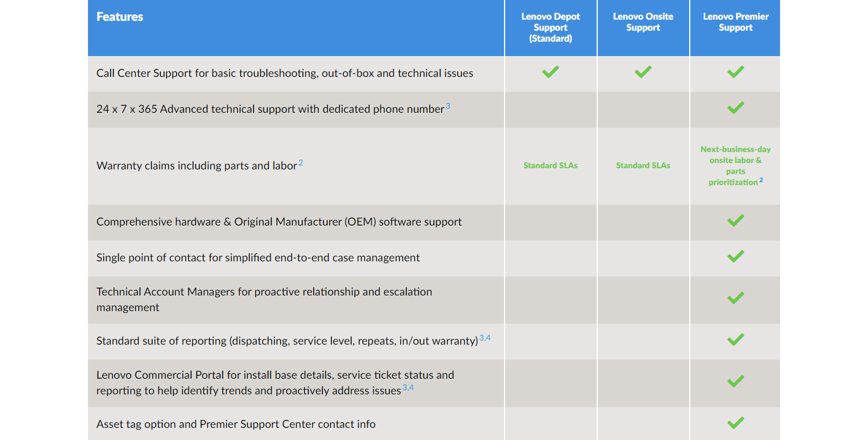Viewport: 868px width, 440px height.
Task: Click the Premier checkmark for Single point of contact
Action: [735, 257]
